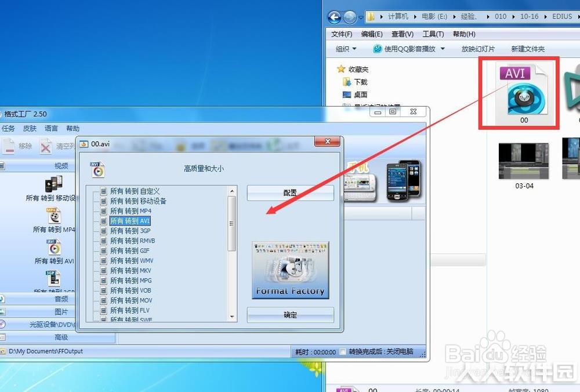Click the Explorer back navigation arrow
Image resolution: width=580 pixels, height=392 pixels.
(335, 17)
